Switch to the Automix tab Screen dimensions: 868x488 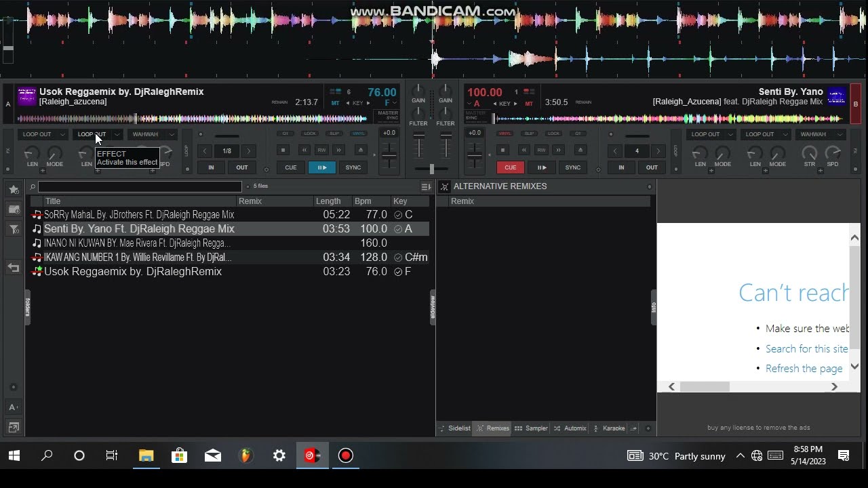(x=570, y=428)
